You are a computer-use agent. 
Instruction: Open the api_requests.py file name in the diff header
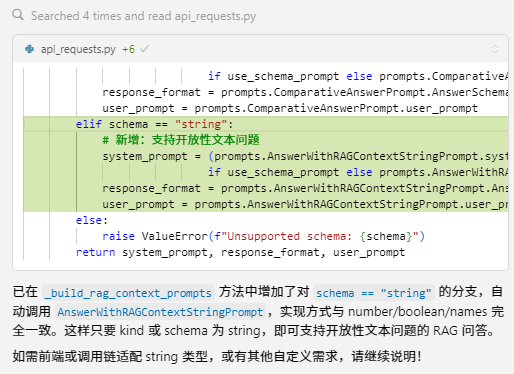coord(78,49)
